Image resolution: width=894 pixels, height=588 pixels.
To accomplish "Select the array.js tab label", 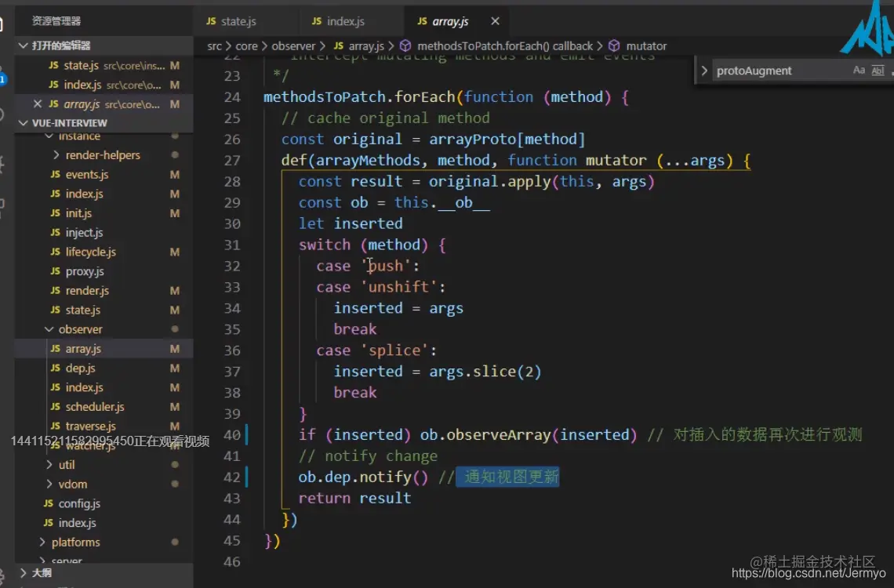I will pos(450,22).
